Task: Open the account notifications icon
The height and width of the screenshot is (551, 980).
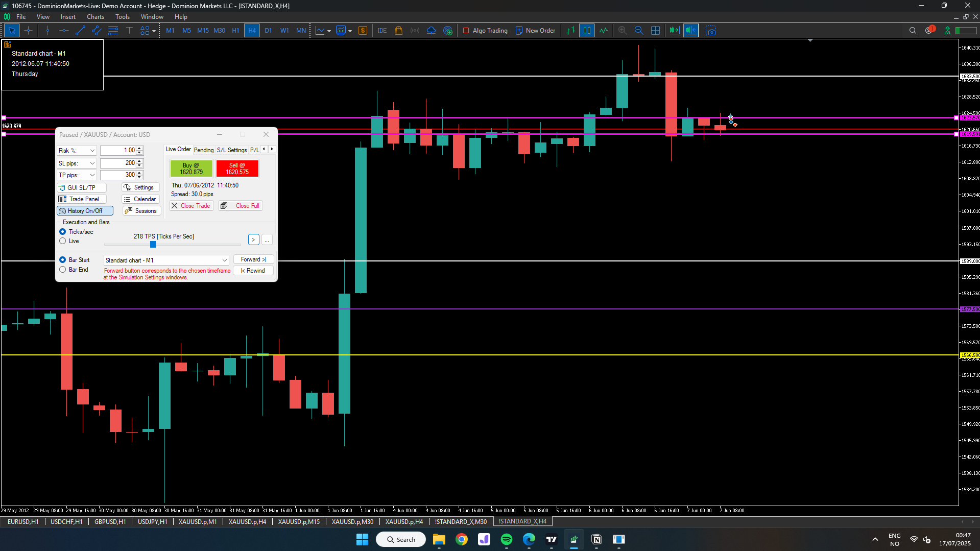Action: pyautogui.click(x=929, y=30)
